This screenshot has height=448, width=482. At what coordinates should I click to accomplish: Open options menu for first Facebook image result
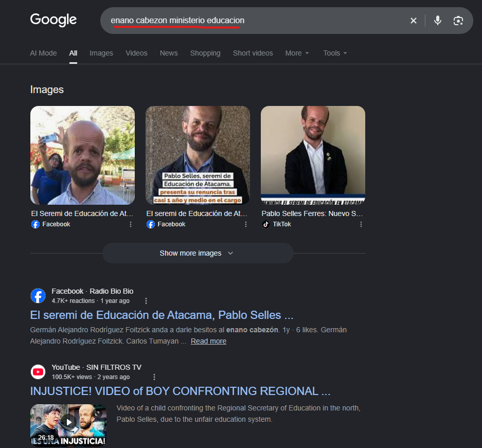(x=131, y=224)
